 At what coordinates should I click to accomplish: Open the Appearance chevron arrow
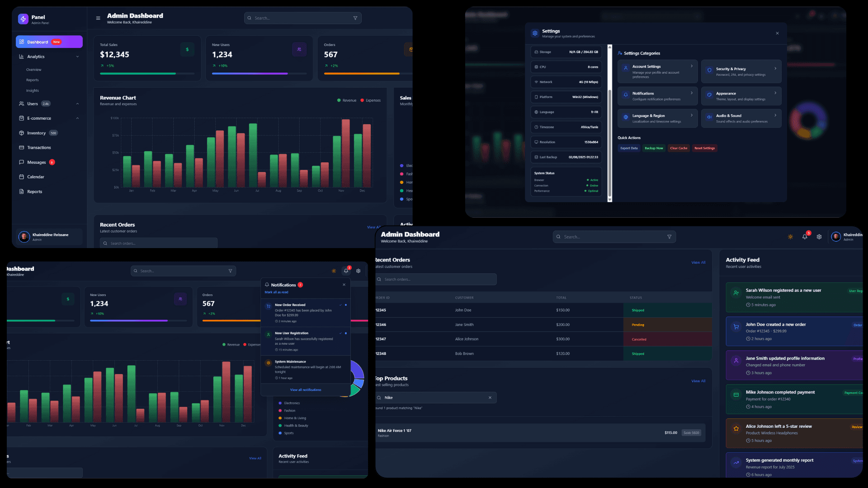coord(775,93)
